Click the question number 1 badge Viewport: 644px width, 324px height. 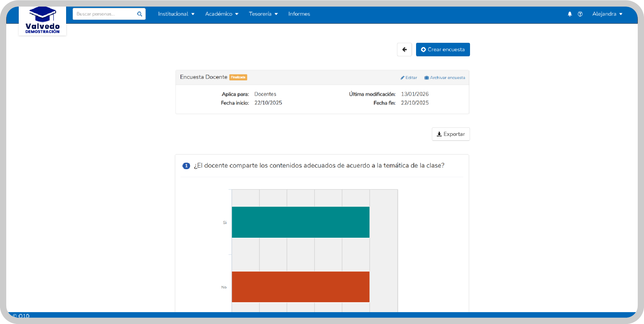[x=186, y=166]
